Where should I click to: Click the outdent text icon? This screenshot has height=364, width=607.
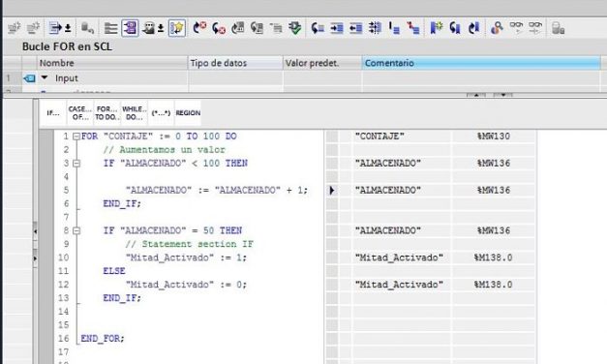point(355,28)
